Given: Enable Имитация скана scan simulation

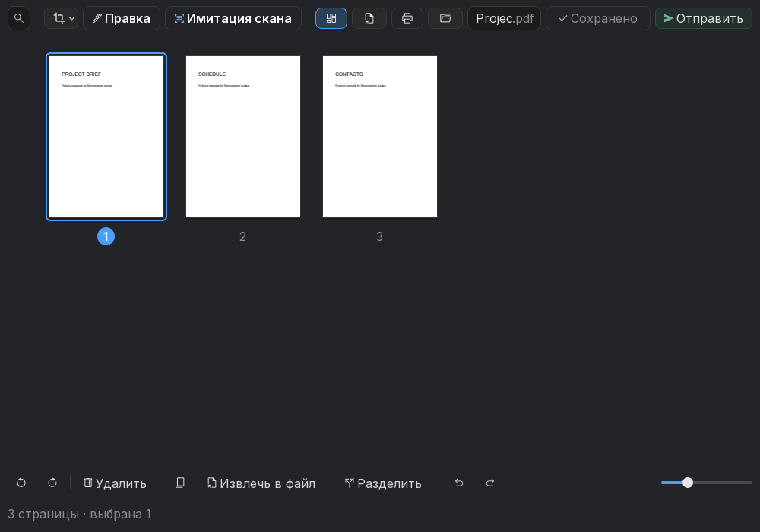Looking at the screenshot, I should tap(233, 18).
